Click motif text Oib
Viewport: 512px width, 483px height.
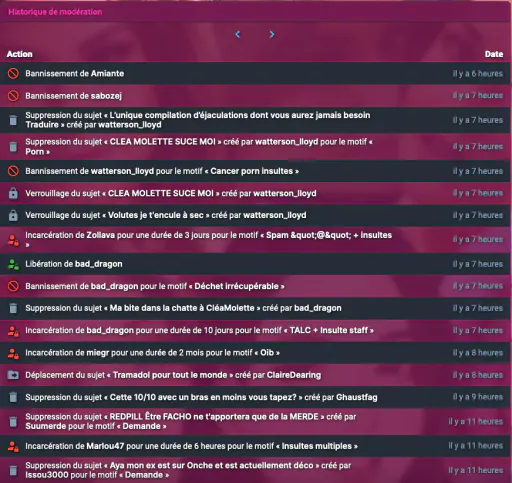(x=267, y=353)
